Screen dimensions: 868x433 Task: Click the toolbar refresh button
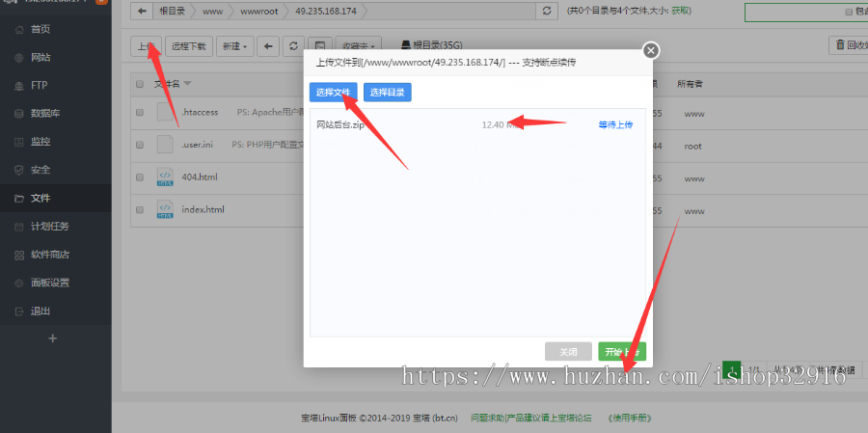(x=293, y=46)
